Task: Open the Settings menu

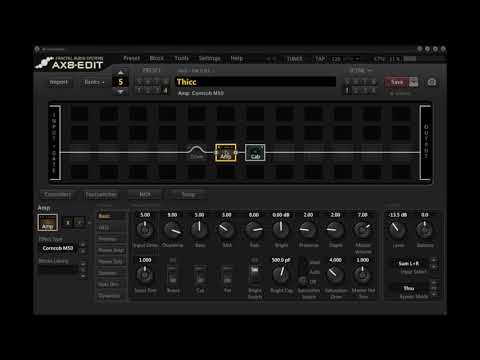Action: click(209, 59)
